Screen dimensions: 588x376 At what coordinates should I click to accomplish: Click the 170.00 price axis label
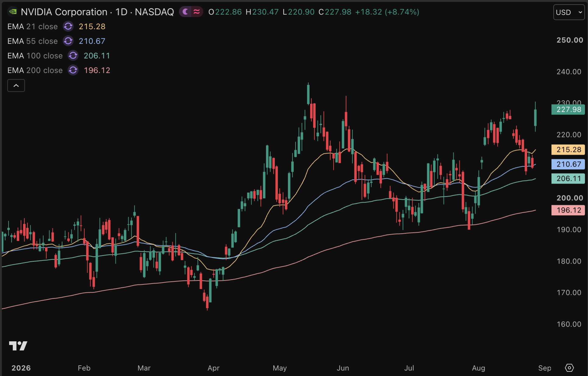pyautogui.click(x=569, y=293)
